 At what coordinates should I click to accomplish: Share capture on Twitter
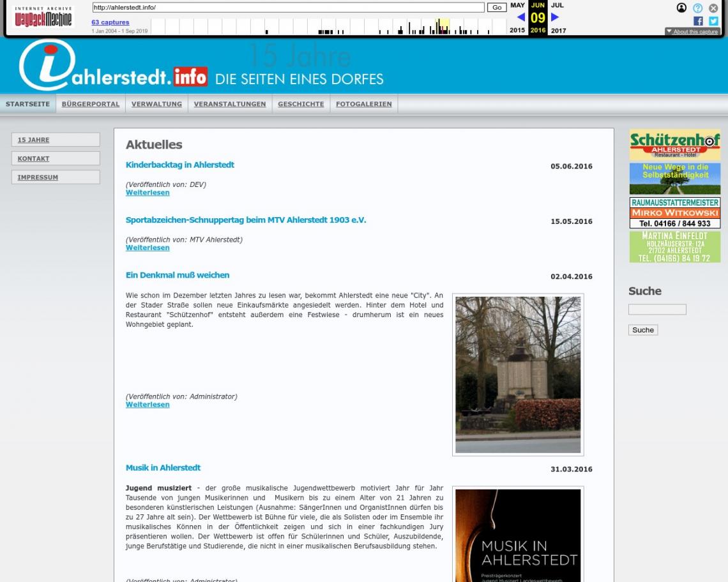click(x=713, y=21)
